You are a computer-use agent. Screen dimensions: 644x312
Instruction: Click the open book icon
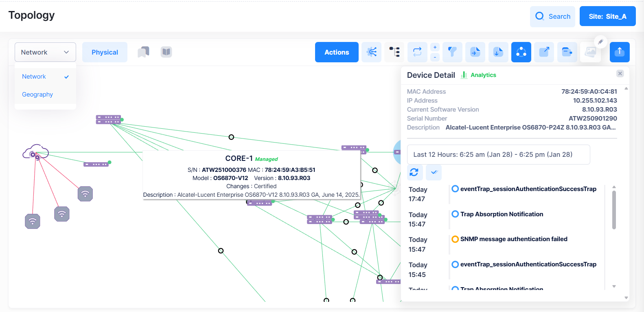click(166, 52)
